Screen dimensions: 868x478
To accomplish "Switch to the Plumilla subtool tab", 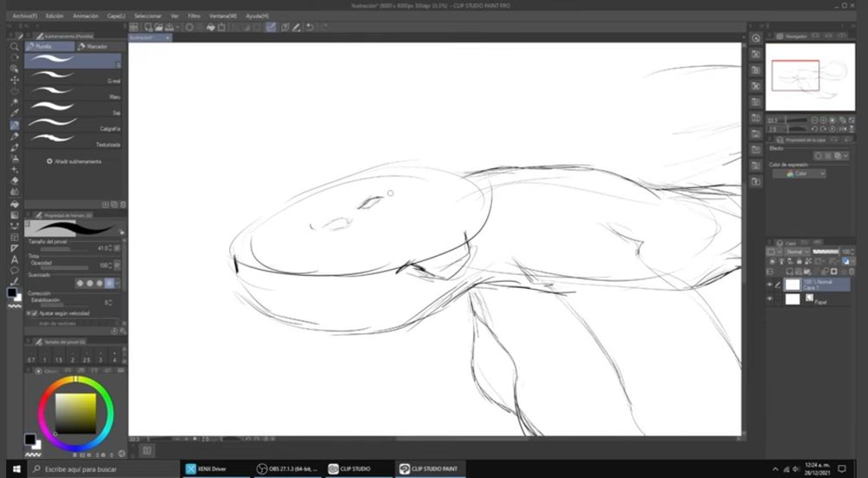I will click(49, 47).
